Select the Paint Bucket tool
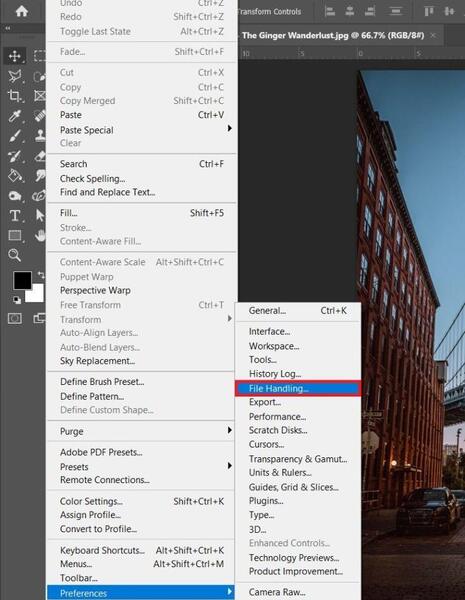The height and width of the screenshot is (600, 465). (15, 176)
